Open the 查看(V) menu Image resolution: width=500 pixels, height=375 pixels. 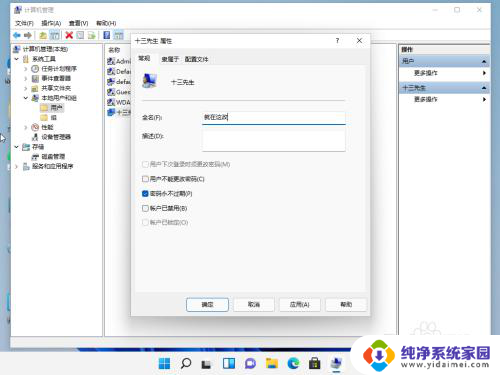(78, 23)
